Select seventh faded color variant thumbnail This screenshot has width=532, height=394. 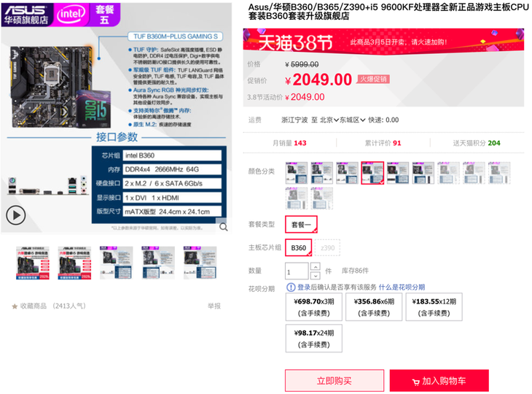tap(448, 173)
